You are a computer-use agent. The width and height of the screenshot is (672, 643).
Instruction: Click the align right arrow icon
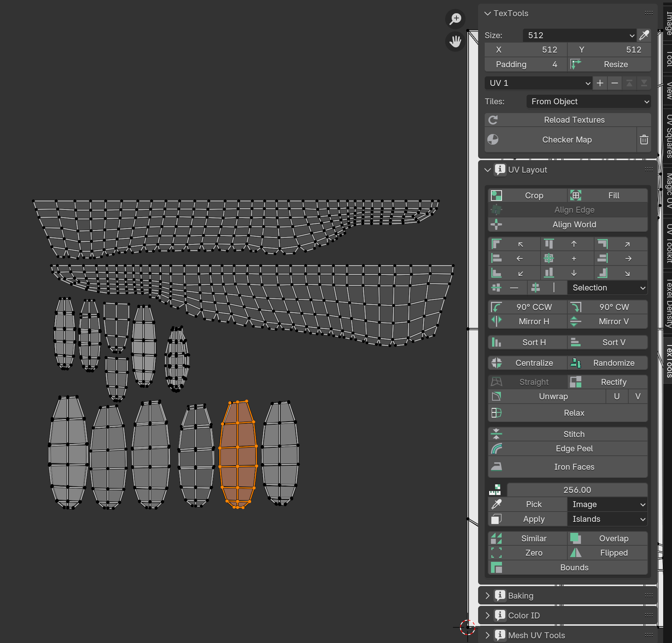tap(628, 259)
